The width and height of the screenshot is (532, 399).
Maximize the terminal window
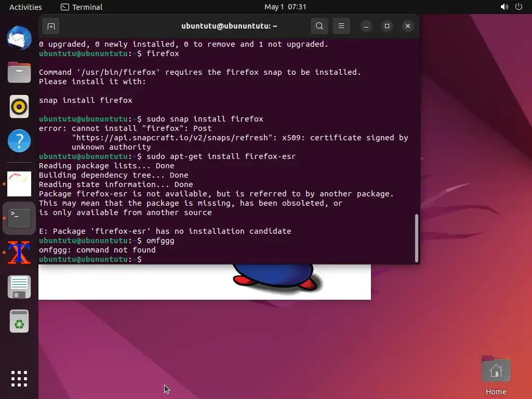(x=387, y=26)
